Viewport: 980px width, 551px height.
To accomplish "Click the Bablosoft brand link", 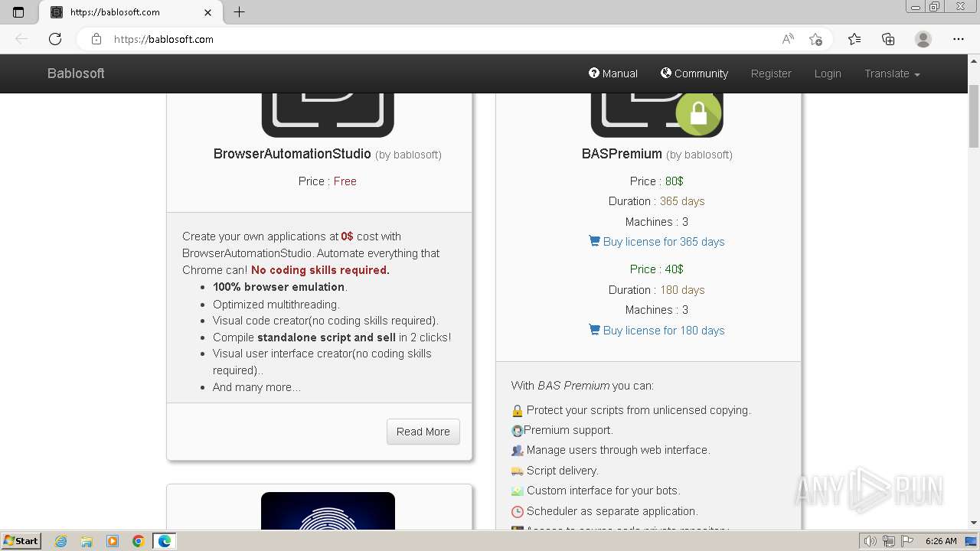I will click(x=76, y=73).
